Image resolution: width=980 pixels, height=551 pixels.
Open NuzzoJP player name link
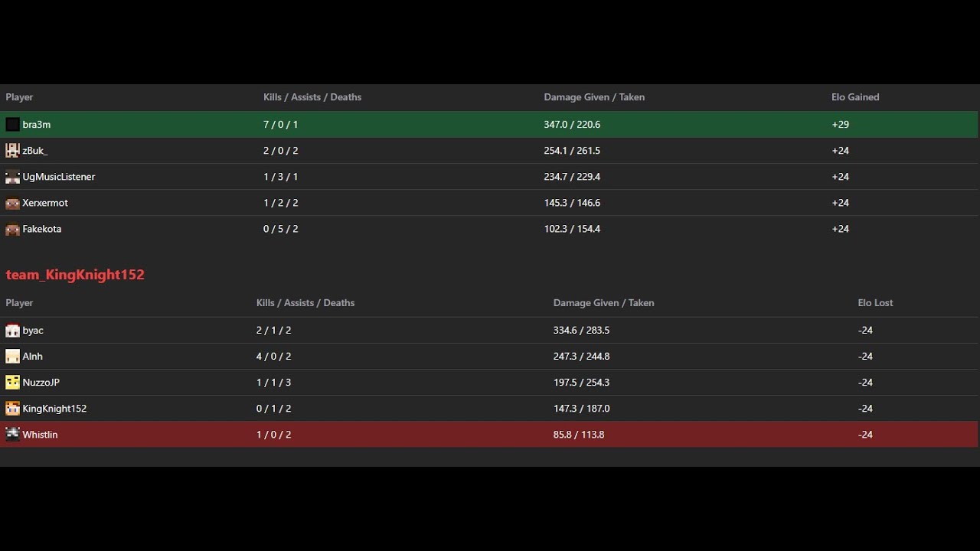(41, 383)
